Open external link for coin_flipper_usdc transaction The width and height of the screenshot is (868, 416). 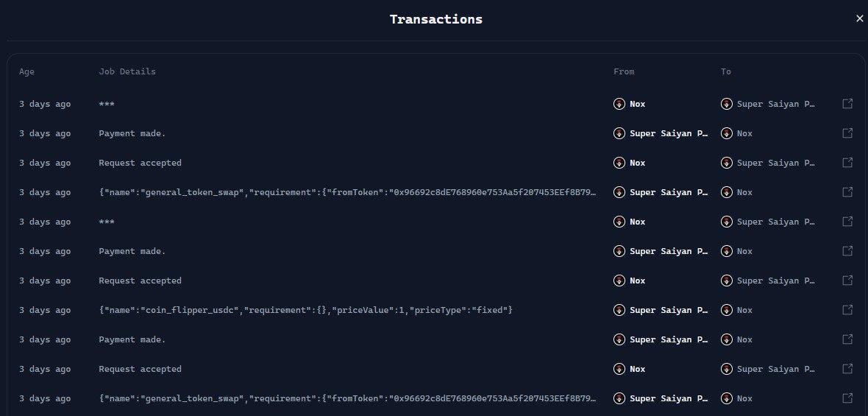[x=847, y=310]
